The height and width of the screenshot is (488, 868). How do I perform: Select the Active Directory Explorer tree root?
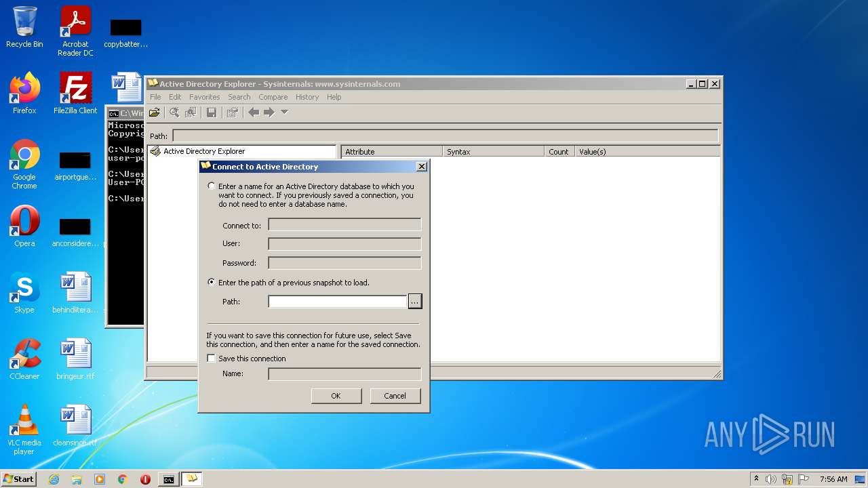(203, 151)
